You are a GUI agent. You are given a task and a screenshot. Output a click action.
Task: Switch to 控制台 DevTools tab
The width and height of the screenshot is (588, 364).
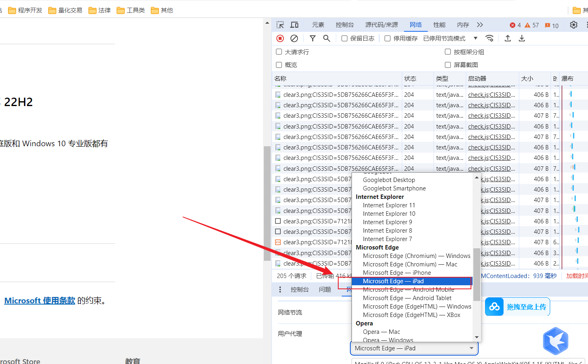click(345, 25)
